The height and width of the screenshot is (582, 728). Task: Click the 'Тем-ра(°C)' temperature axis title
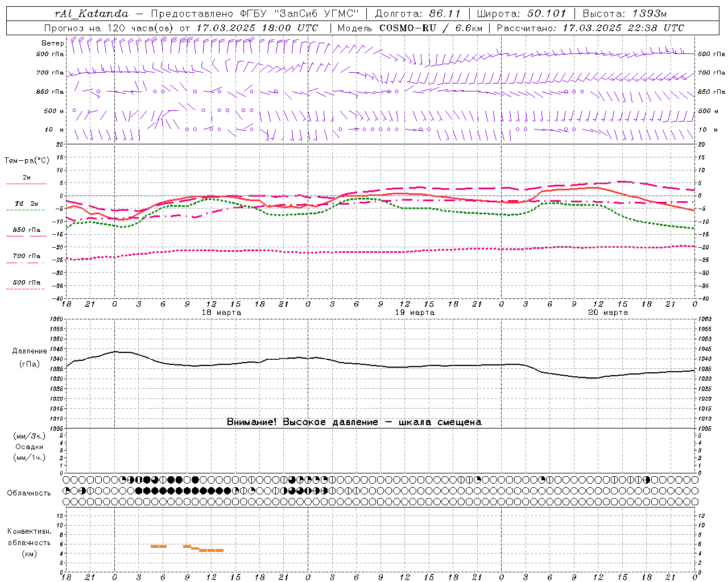[x=27, y=161]
